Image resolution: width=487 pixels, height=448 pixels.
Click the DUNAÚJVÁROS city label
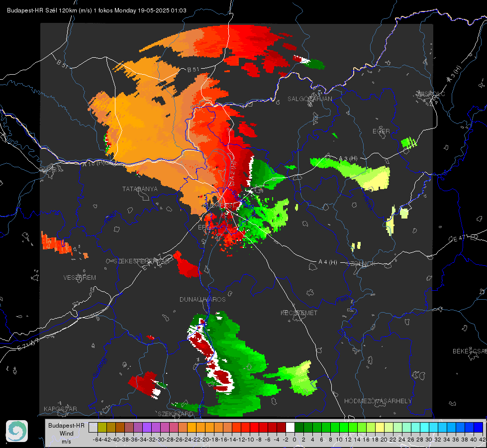(202, 299)
